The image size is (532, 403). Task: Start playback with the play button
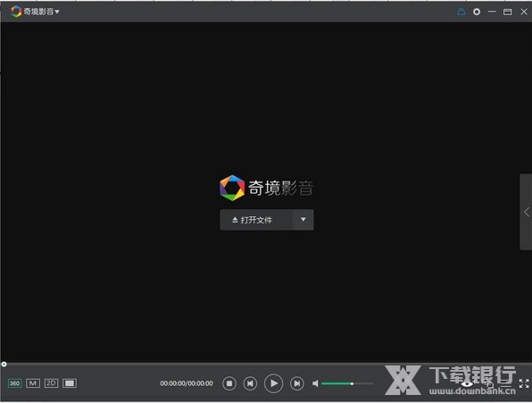pos(273,383)
